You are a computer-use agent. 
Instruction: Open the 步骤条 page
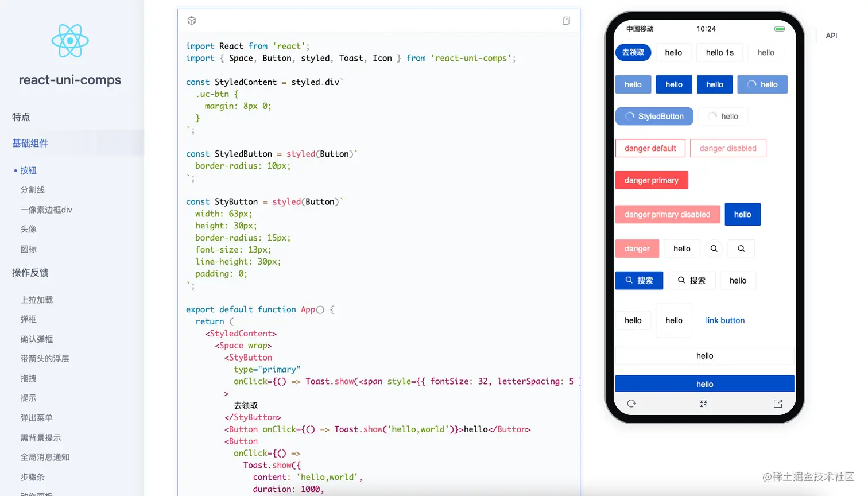(x=32, y=477)
